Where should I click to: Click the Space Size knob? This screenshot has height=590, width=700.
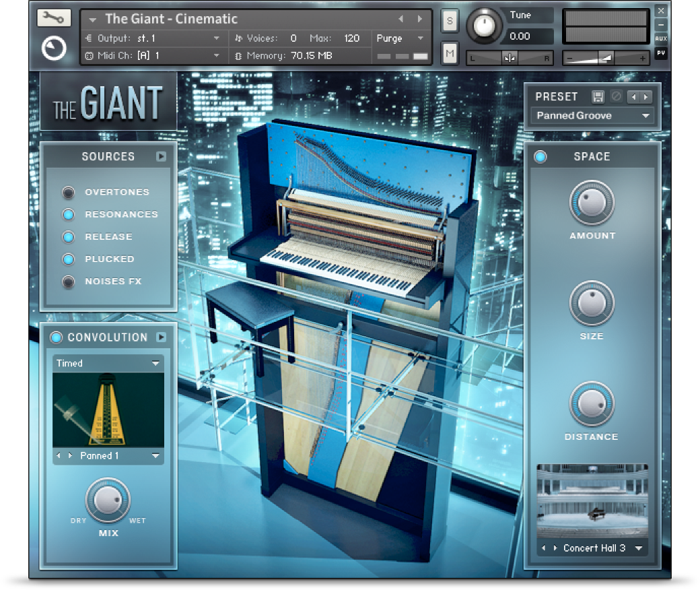point(592,303)
